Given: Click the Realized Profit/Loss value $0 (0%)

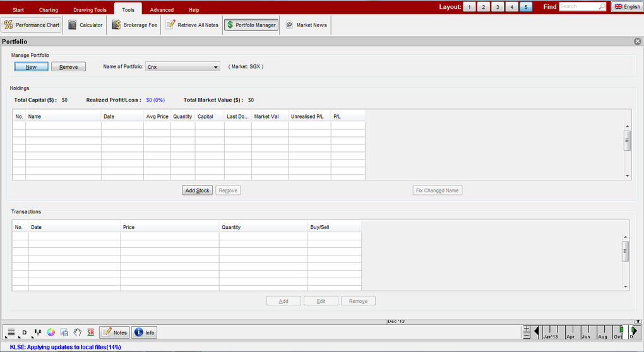Looking at the screenshot, I should click(155, 100).
